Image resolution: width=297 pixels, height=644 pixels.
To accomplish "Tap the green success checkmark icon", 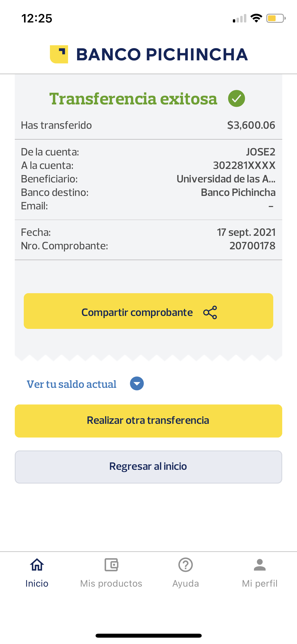I will 236,98.
